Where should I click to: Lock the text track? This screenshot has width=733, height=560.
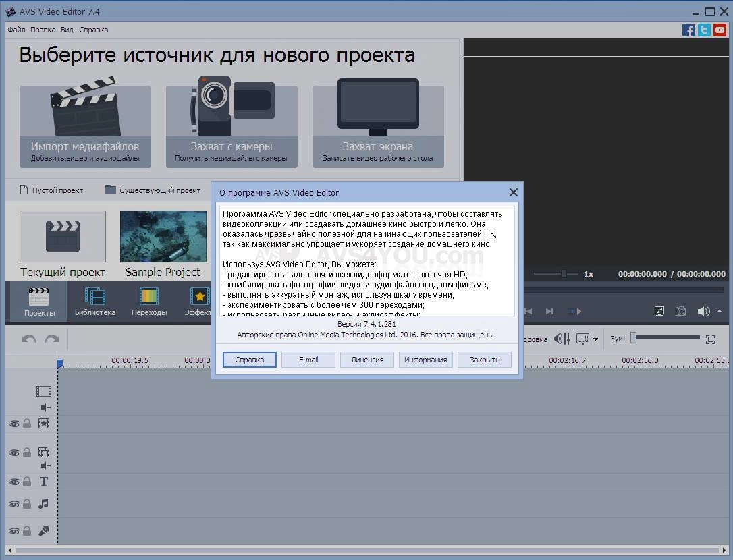point(27,482)
